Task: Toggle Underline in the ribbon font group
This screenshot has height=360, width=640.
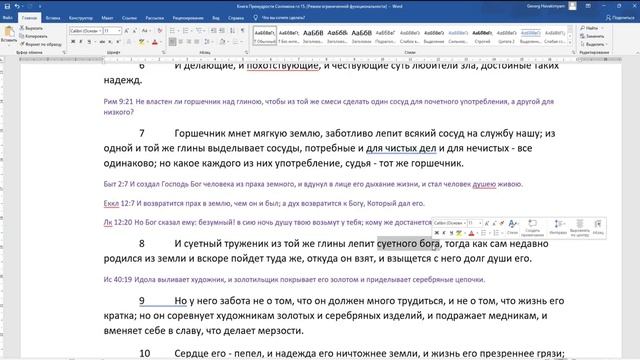Action: pyautogui.click(x=89, y=42)
